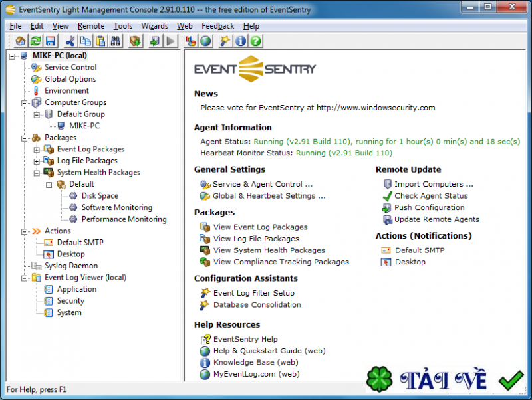Open the Remote menu
This screenshot has width=532, height=400.
point(91,26)
